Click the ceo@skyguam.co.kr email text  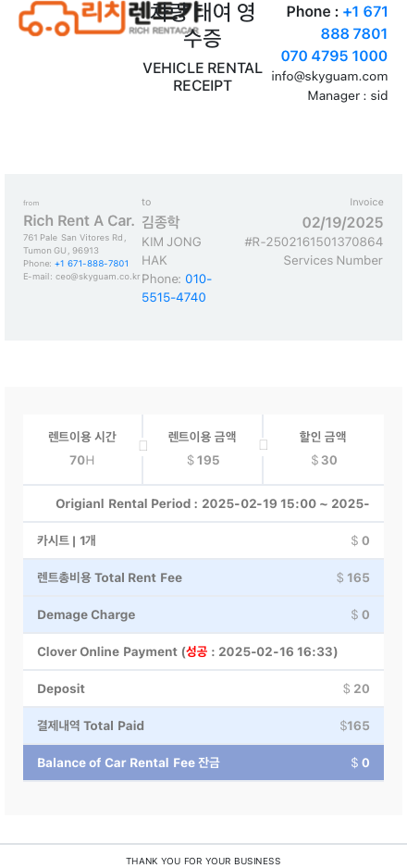(x=98, y=277)
